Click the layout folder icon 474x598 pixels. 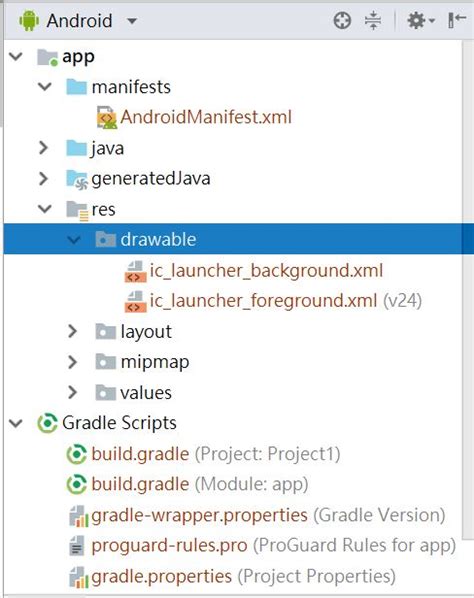(x=105, y=331)
